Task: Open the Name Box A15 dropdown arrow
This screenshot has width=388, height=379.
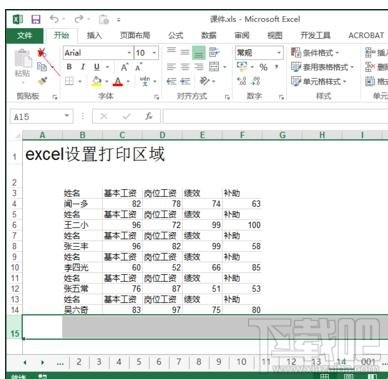Action: point(67,116)
